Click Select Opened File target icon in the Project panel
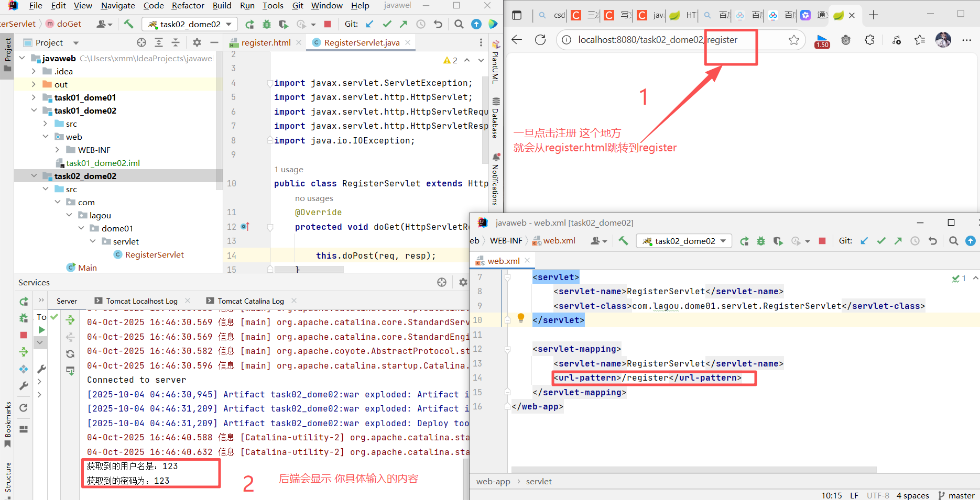980x500 pixels. click(141, 42)
